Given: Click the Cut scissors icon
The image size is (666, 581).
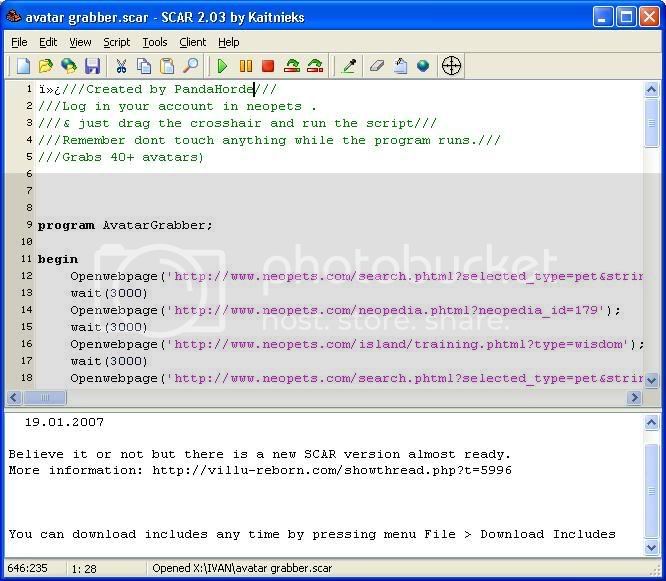Looking at the screenshot, I should 121,66.
